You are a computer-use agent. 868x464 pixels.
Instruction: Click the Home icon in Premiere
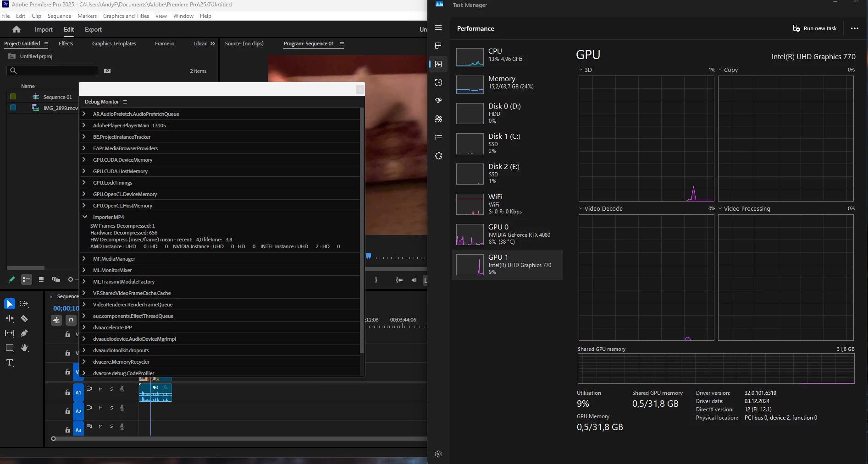tap(17, 29)
